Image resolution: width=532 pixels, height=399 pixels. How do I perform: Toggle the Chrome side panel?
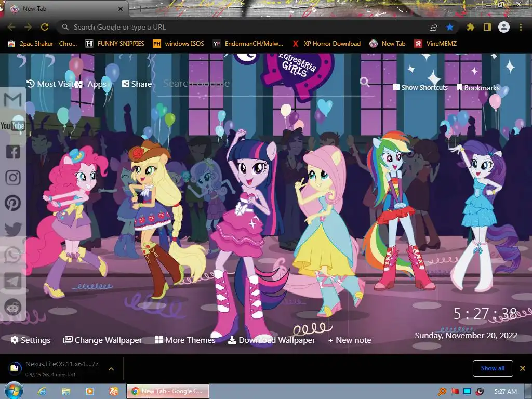(x=487, y=27)
